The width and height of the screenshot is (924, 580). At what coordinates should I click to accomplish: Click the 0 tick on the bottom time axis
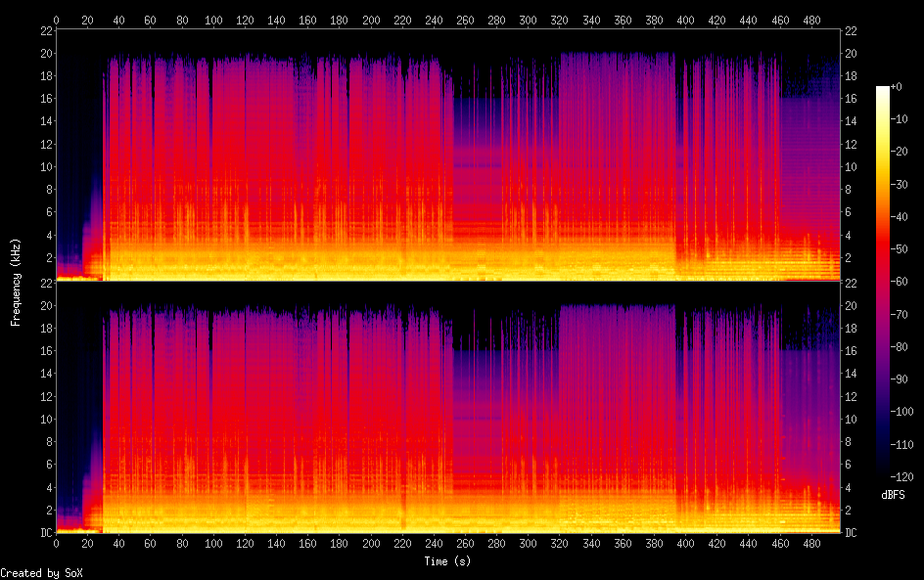point(57,543)
